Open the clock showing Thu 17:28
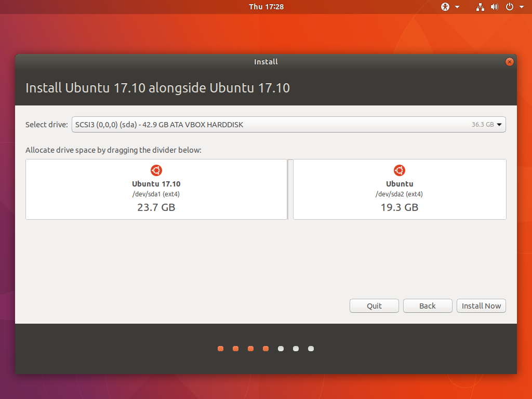The height and width of the screenshot is (399, 532). (x=266, y=7)
